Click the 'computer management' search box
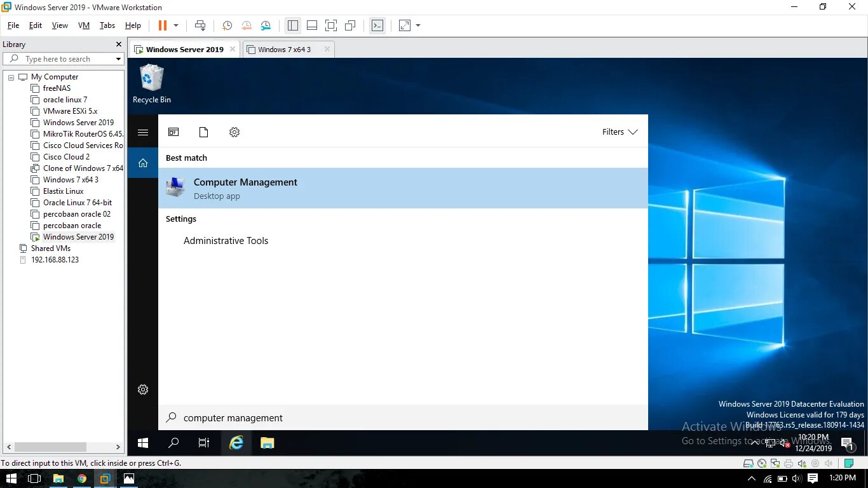 [403, 418]
